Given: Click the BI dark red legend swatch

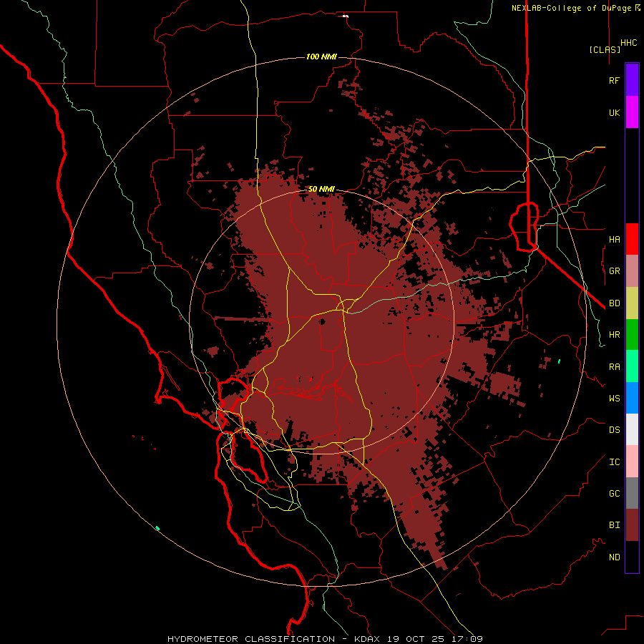Looking at the screenshot, I should (x=632, y=525).
